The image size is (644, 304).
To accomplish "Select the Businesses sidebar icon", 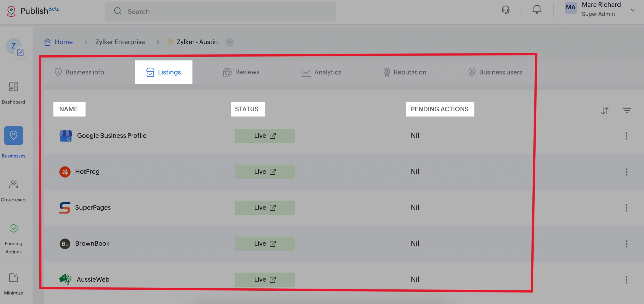I will coord(13,135).
